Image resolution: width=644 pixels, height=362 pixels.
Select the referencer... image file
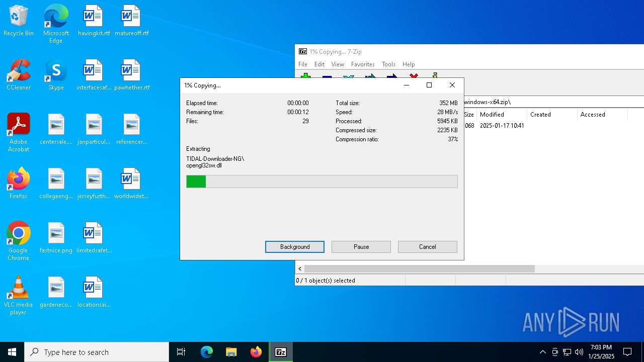(x=131, y=129)
